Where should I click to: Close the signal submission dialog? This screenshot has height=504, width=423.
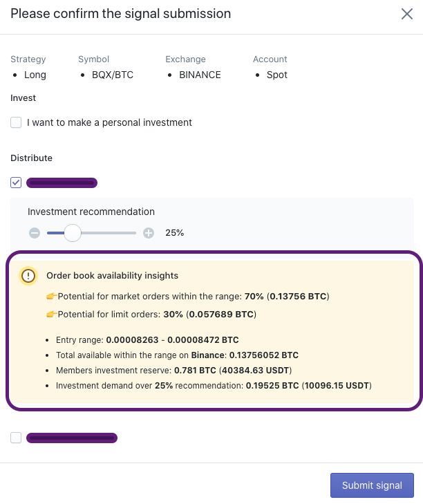coord(407,14)
